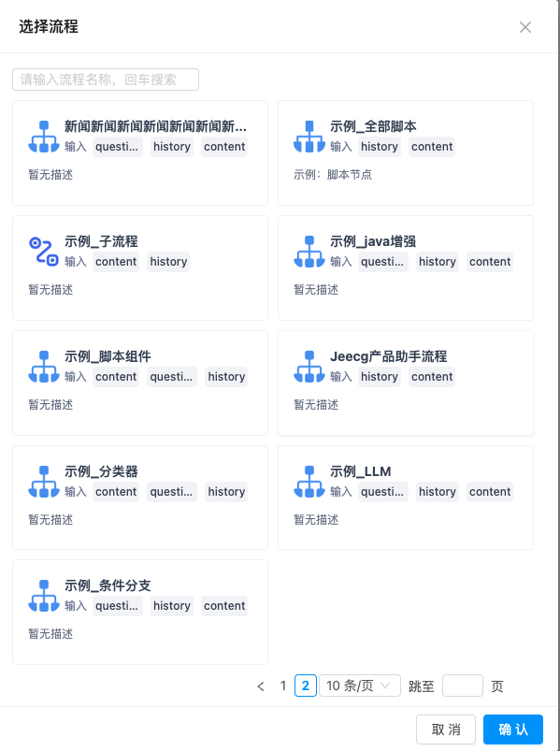Click the flow icon of 示例_LLM
This screenshot has width=560, height=751.
(x=309, y=482)
